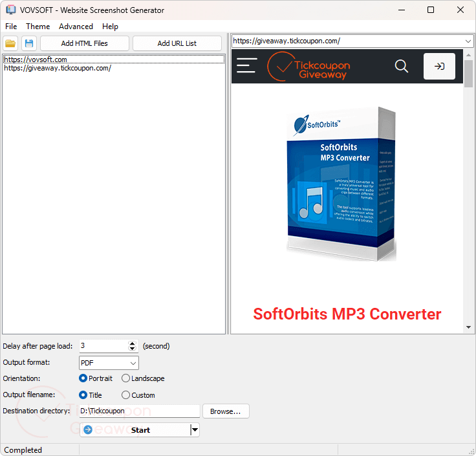
Task: Minimize the window
Action: coord(402,10)
